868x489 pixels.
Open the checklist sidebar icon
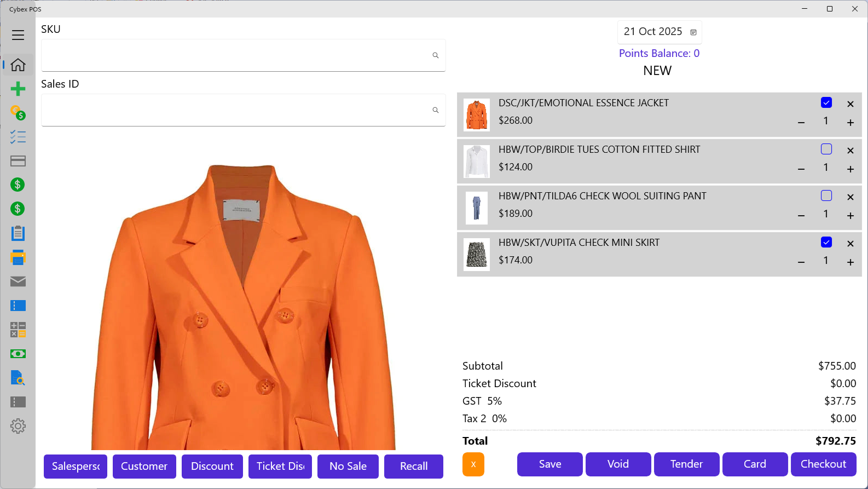[x=18, y=137]
